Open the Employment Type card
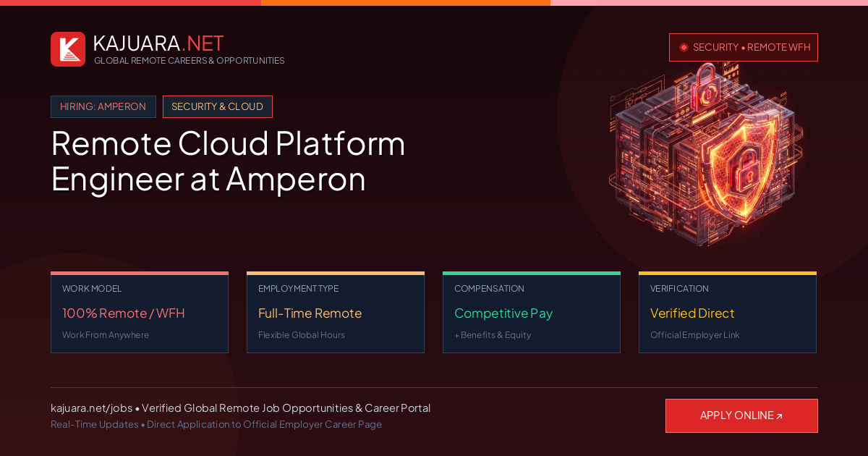Image resolution: width=868 pixels, height=456 pixels. click(336, 313)
